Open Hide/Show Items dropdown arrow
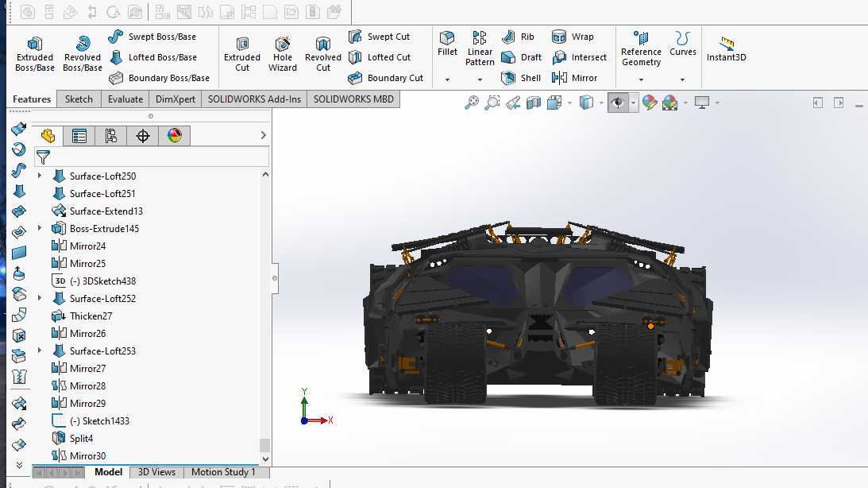The width and height of the screenshot is (868, 488). [x=633, y=103]
